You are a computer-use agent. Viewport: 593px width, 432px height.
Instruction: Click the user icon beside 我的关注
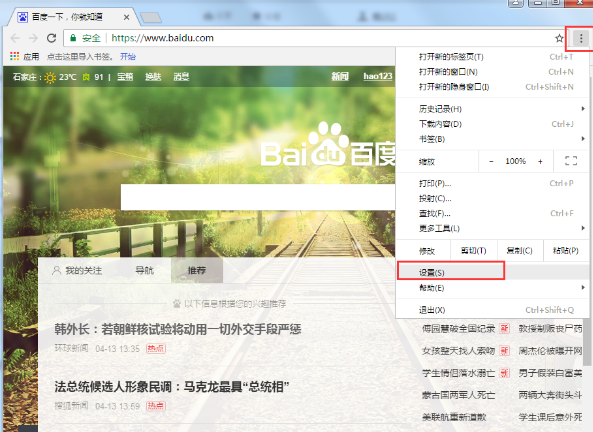56,270
